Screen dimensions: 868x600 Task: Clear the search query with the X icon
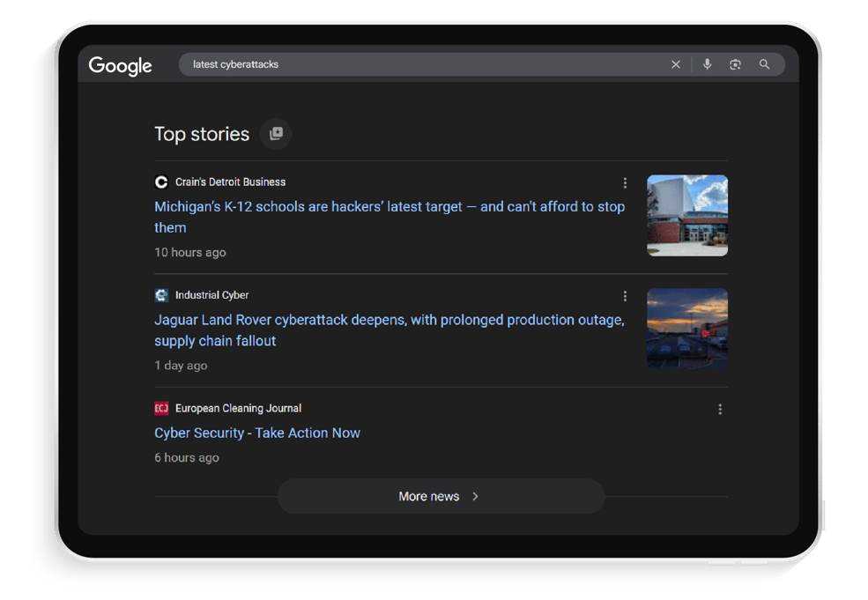[676, 64]
